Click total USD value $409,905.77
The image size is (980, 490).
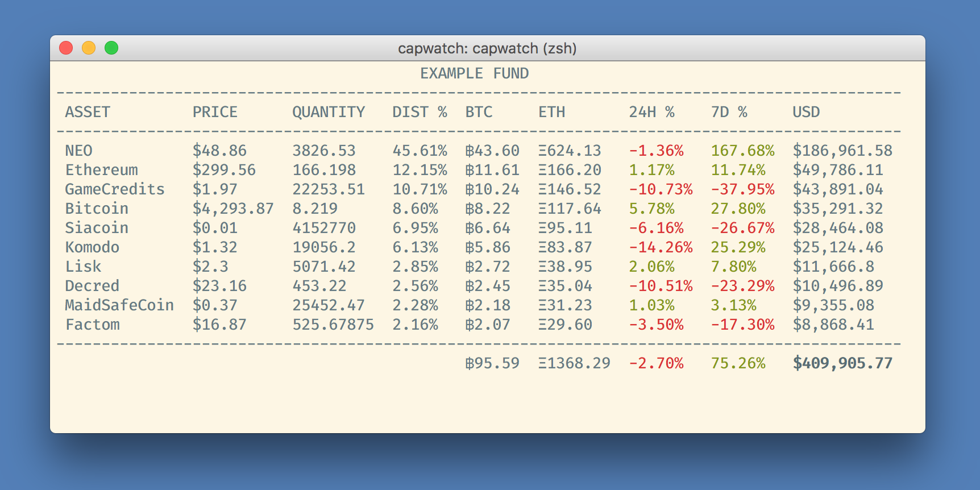pyautogui.click(x=843, y=363)
